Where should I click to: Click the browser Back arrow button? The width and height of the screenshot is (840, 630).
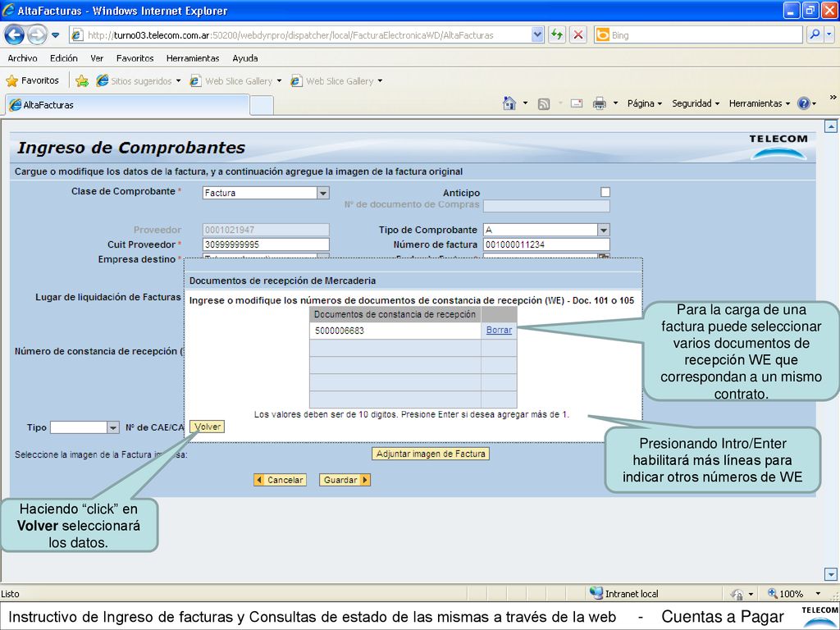[15, 35]
